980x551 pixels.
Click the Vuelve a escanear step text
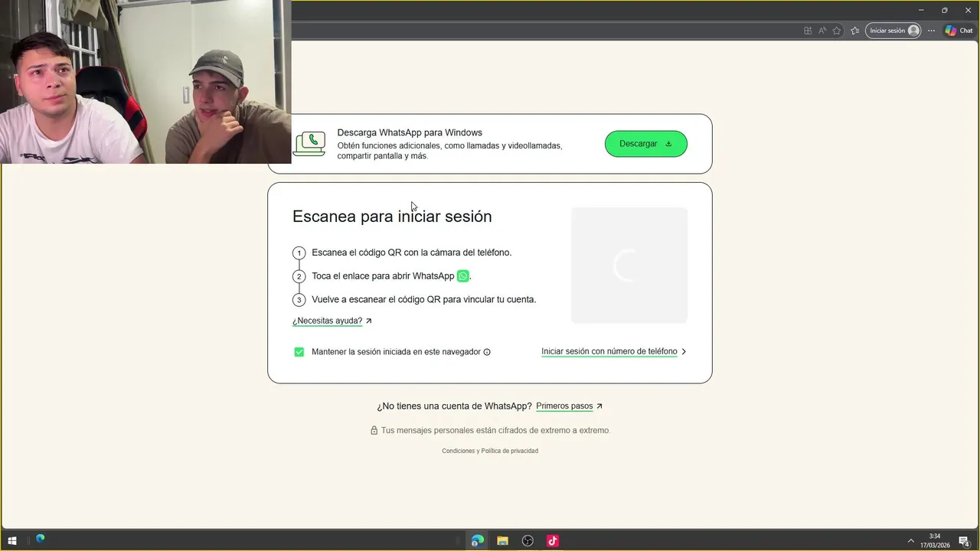click(x=424, y=299)
